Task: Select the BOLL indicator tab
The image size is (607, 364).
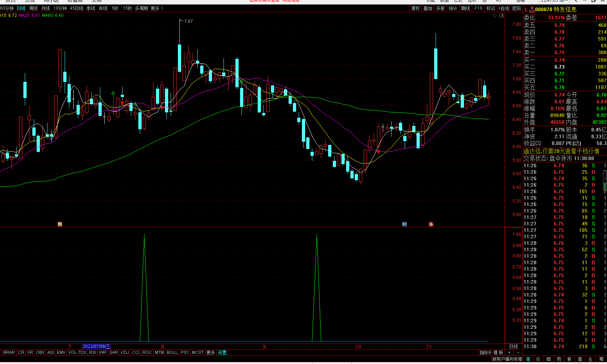Action: point(172,353)
